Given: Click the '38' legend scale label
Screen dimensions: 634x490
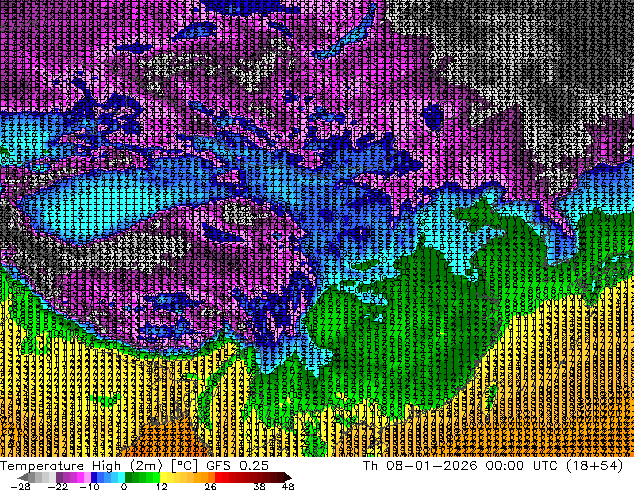Looking at the screenshot, I should (260, 486).
